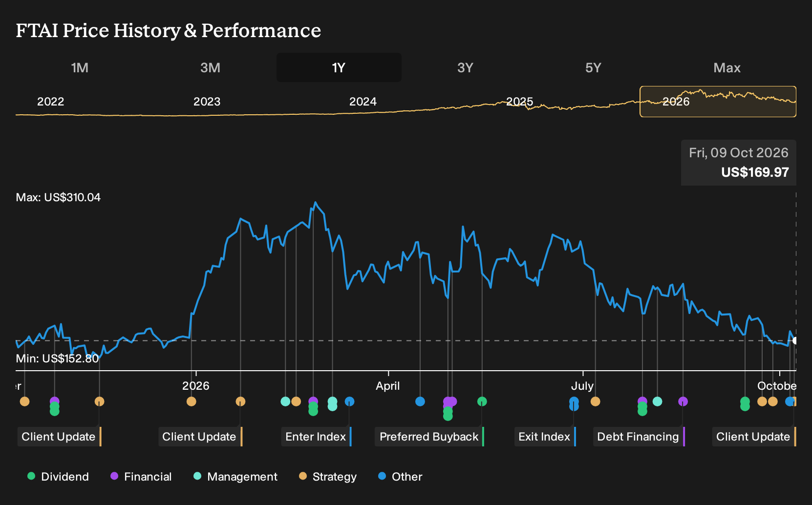Screen dimensions: 812x505
Task: Click the orange Strategy marker beneath the 2026 axis label
Action: coord(192,401)
